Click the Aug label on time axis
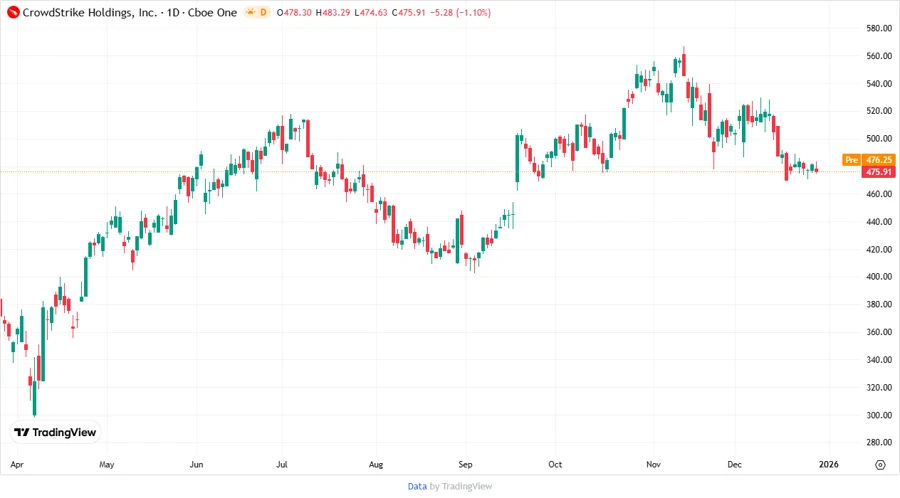900x498 pixels. coord(376,464)
